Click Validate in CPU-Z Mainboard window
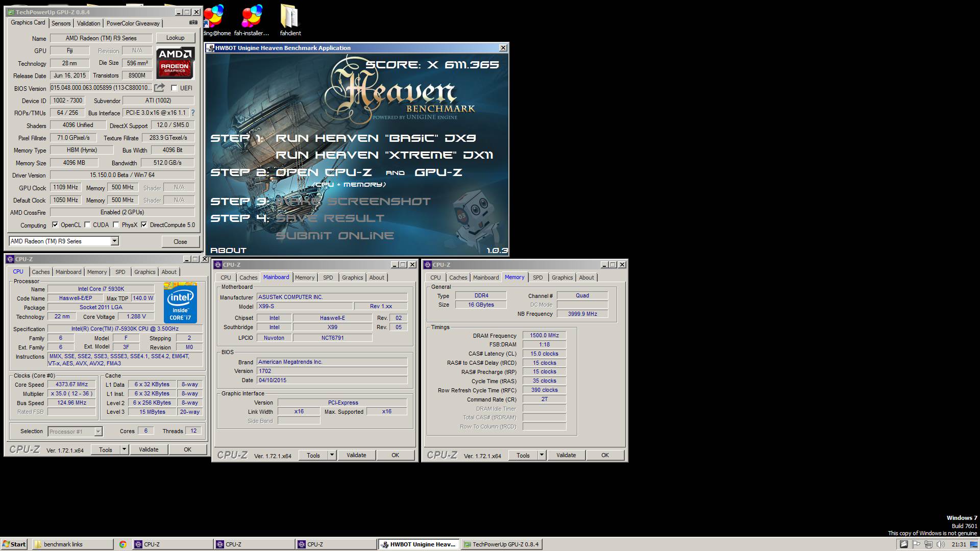The image size is (980, 551). 356,455
